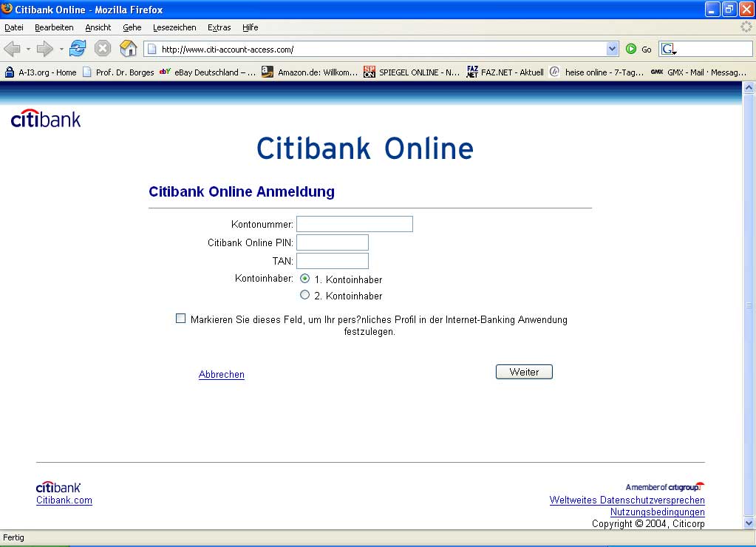Viewport: 756px width, 547px height.
Task: Click the Amazon bookmark favicon
Action: (x=267, y=72)
